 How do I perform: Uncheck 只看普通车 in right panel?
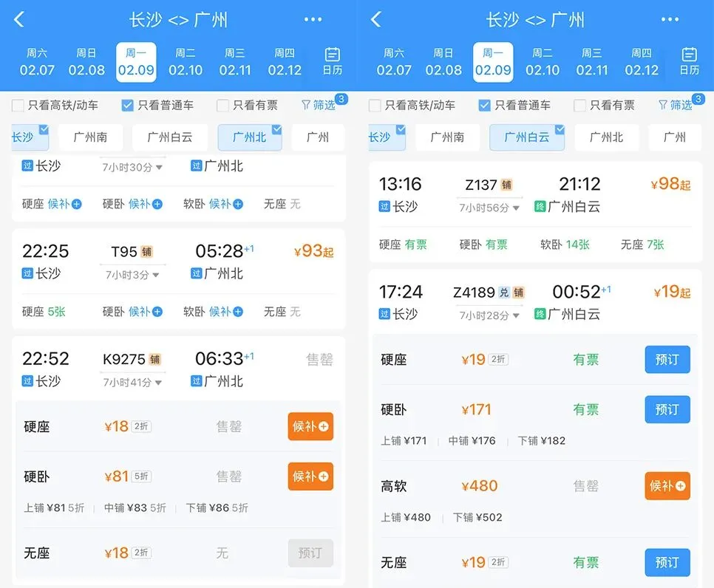point(485,106)
